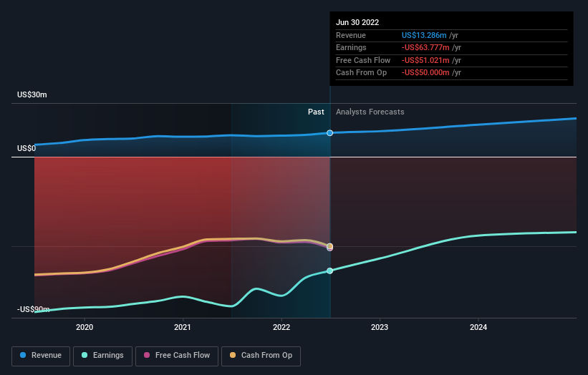Click the US$30m y-axis label
Viewport: 588px width, 375px height.
click(x=32, y=94)
